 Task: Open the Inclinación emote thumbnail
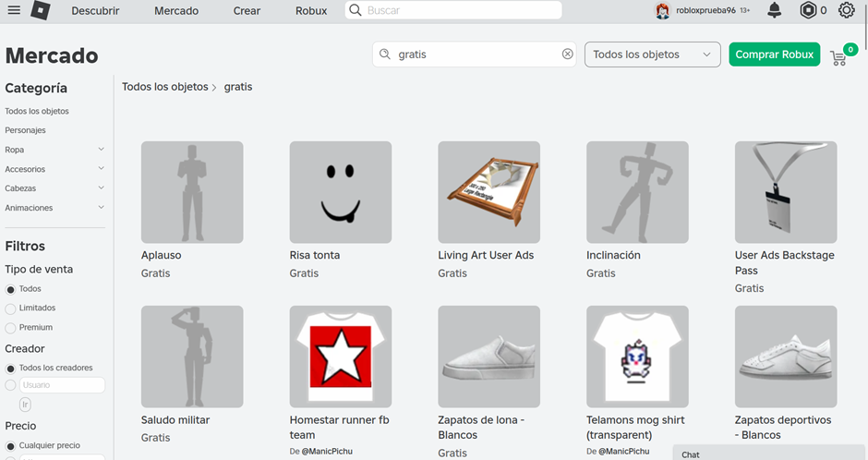(x=637, y=192)
